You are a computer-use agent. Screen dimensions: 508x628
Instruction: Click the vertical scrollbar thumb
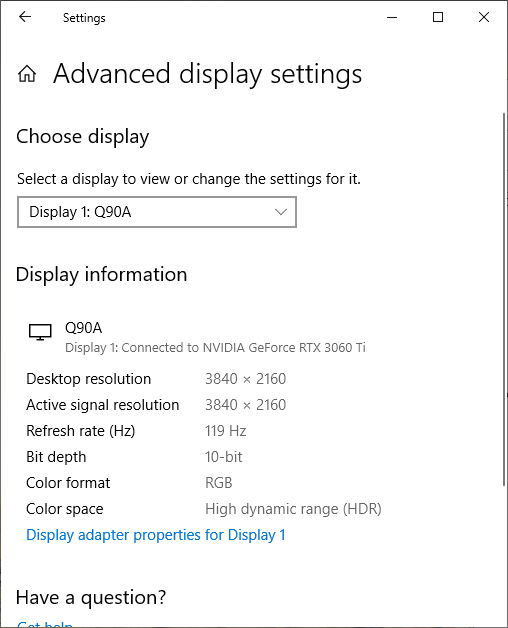[504, 300]
